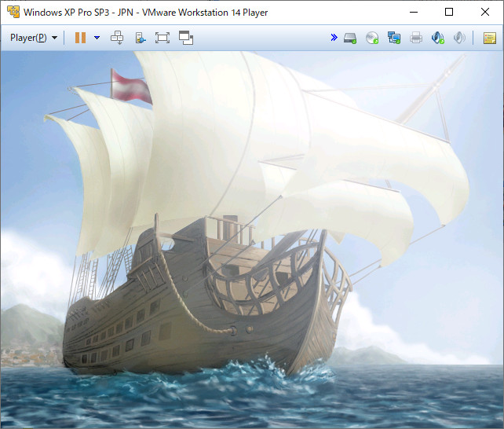Open the Player(P) menu

(x=34, y=38)
